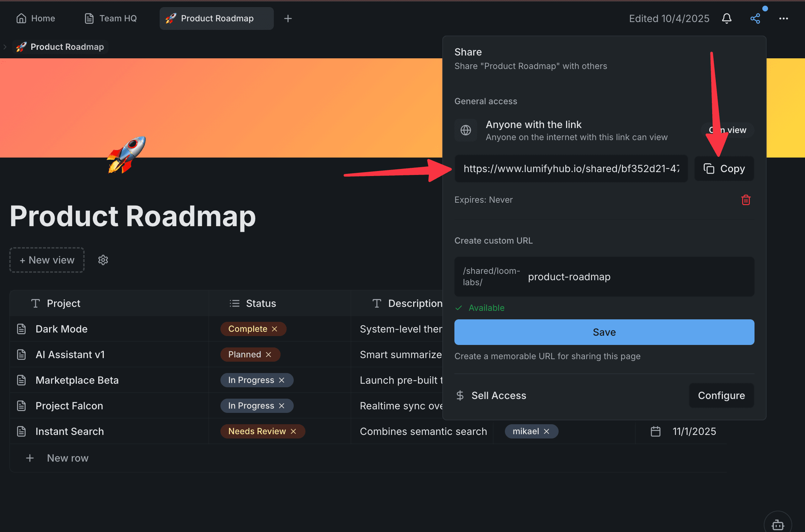Image resolution: width=805 pixels, height=532 pixels.
Task: Click the Home icon in the top bar
Action: point(21,18)
